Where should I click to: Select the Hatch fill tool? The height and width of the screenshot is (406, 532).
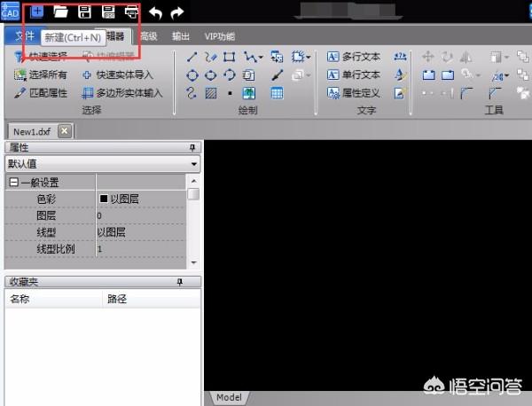coord(210,92)
